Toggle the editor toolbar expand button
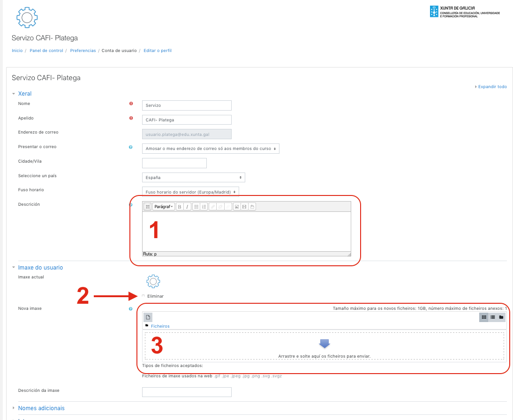This screenshot has width=513, height=420. click(147, 207)
